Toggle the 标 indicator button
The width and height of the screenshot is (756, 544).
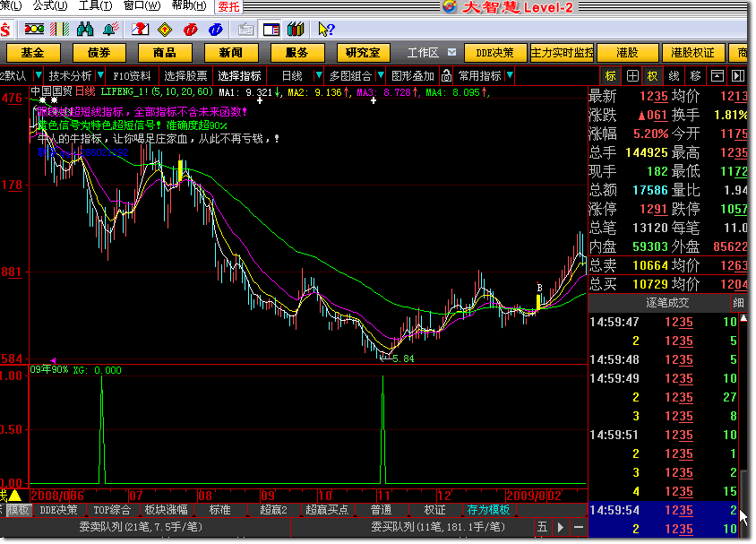point(610,75)
